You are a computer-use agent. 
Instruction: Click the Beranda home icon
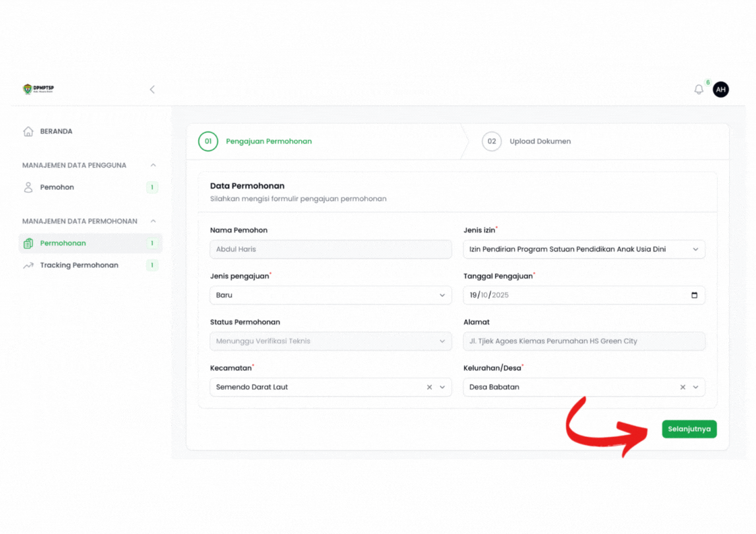[28, 131]
